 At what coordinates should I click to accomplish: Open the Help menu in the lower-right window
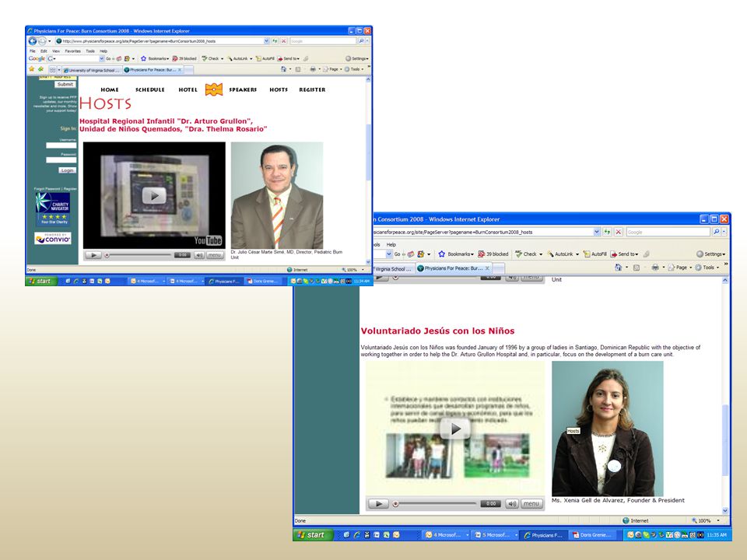[x=391, y=244]
